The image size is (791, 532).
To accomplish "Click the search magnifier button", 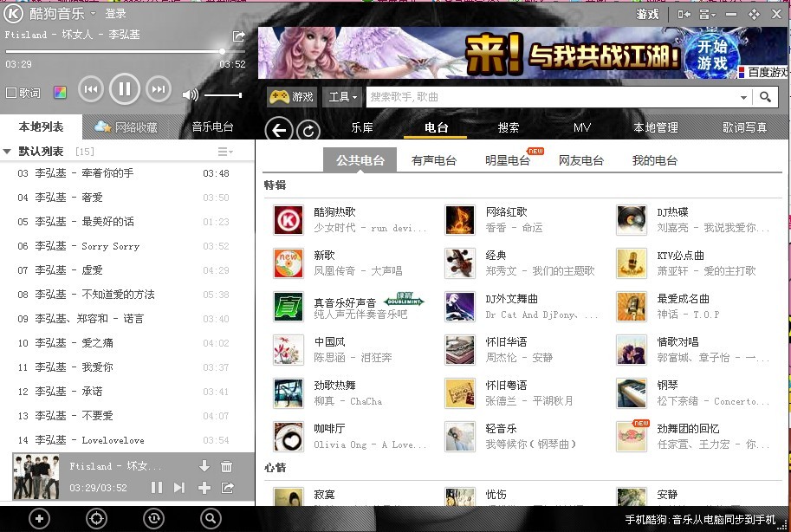I will (765, 96).
